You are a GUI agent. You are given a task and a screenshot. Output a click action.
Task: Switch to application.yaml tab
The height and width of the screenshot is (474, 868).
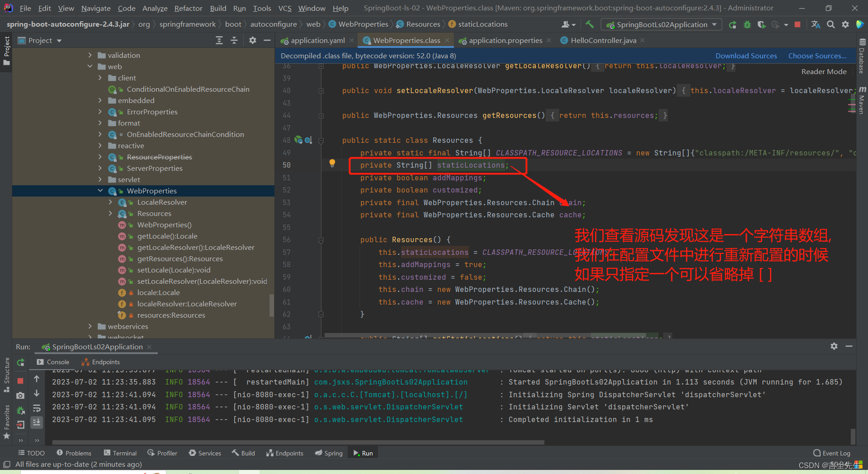[x=317, y=40]
